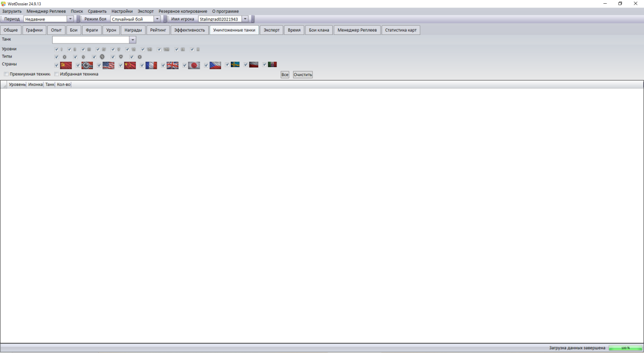Click the WotDossier app icon in title bar
644x353 pixels.
[4, 3]
